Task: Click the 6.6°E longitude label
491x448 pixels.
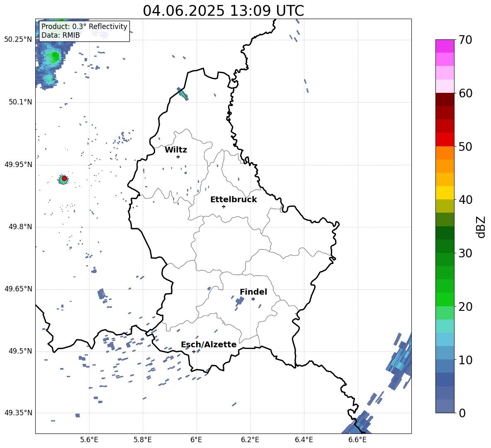Action: tap(357, 440)
